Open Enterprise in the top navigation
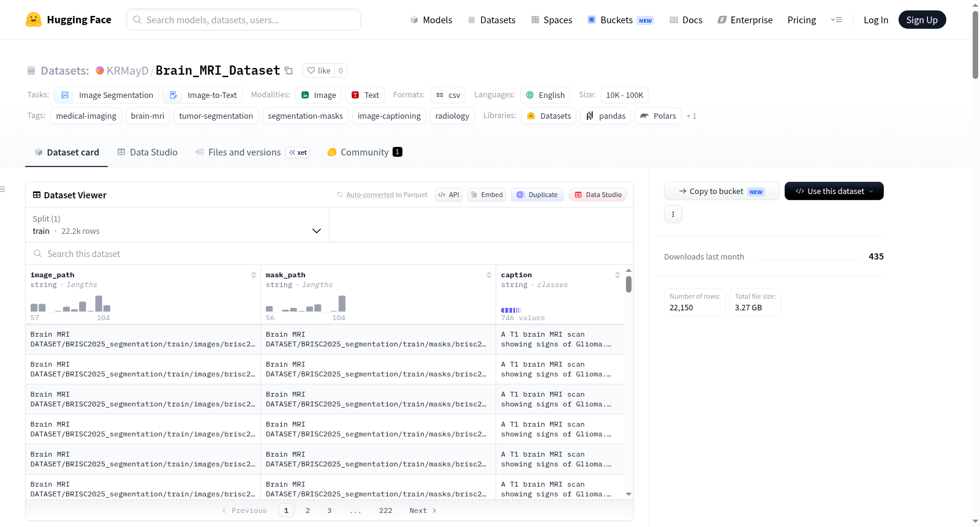 pyautogui.click(x=745, y=20)
